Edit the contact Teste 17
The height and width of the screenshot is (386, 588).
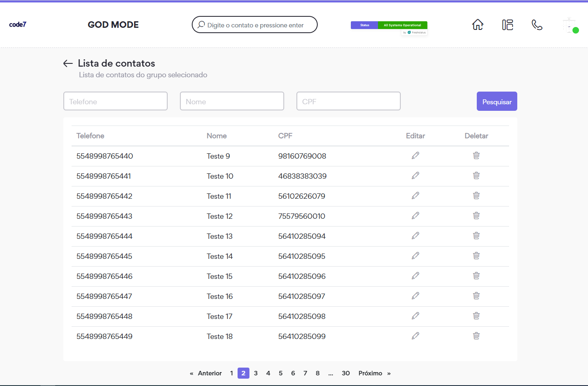pyautogui.click(x=415, y=316)
